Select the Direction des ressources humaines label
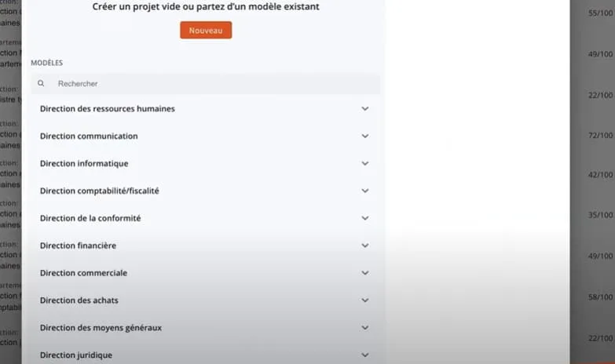 point(107,109)
